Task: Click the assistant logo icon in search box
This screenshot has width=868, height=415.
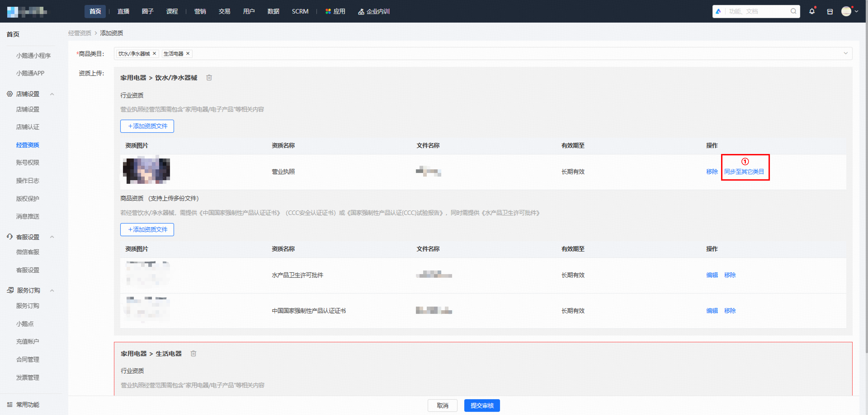Action: tap(718, 11)
